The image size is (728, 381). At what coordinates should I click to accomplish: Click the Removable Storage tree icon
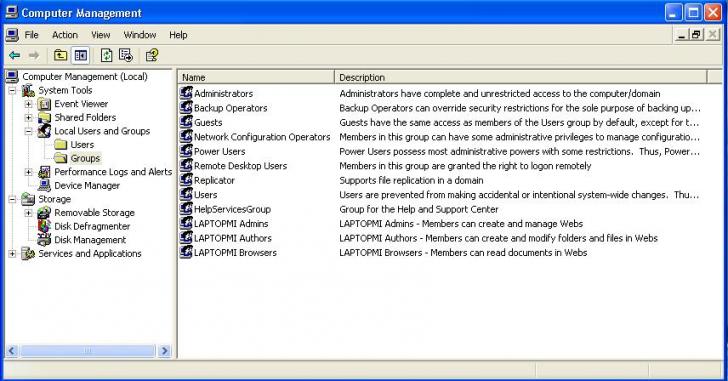(x=44, y=213)
